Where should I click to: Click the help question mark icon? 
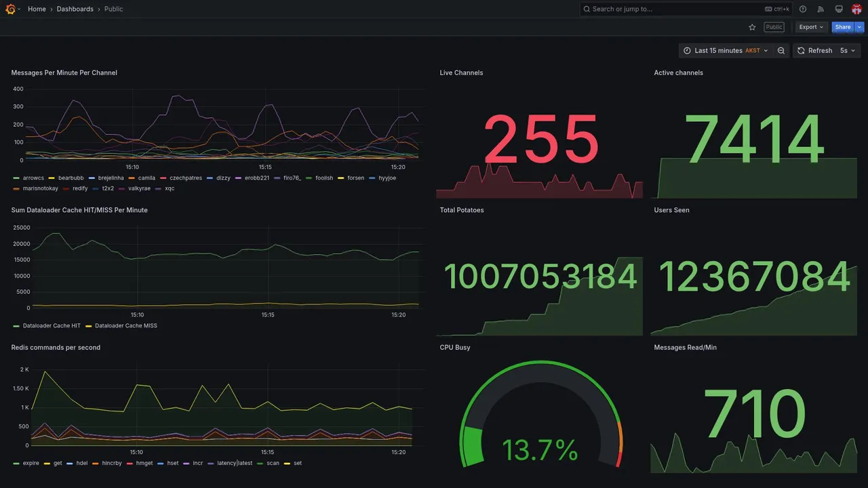click(803, 9)
